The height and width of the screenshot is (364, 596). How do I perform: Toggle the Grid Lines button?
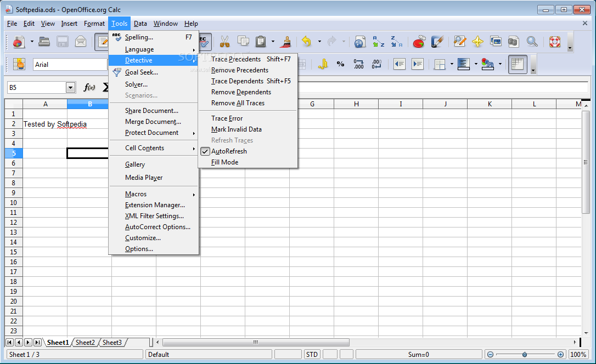tap(518, 64)
